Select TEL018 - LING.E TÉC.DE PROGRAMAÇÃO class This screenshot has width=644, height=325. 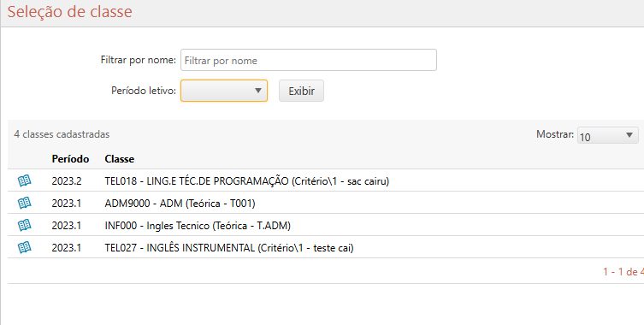click(x=247, y=180)
